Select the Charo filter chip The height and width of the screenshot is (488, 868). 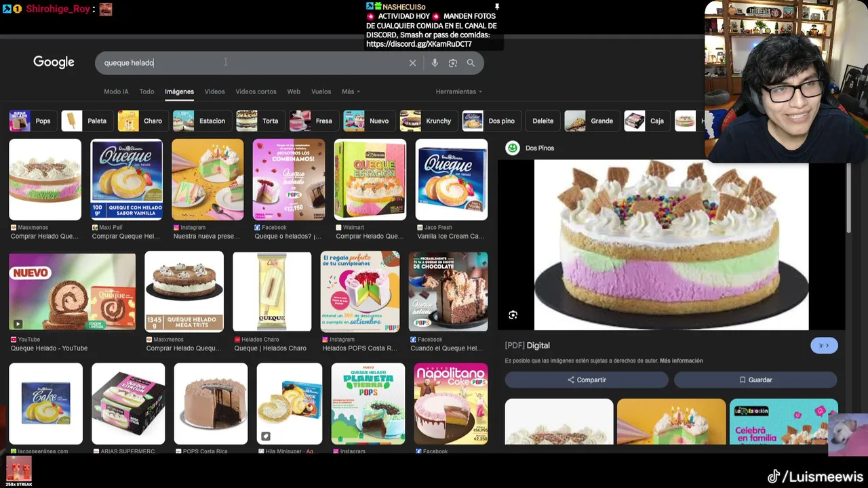142,121
